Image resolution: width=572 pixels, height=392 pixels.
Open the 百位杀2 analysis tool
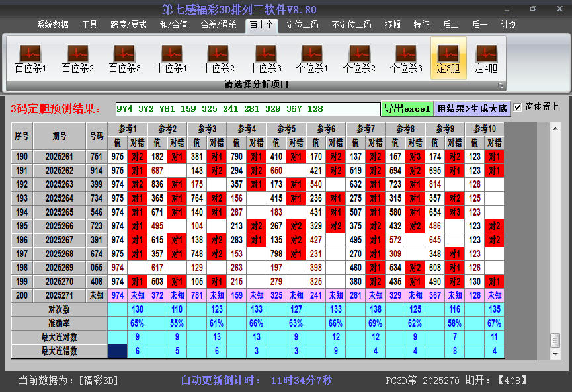[77, 56]
